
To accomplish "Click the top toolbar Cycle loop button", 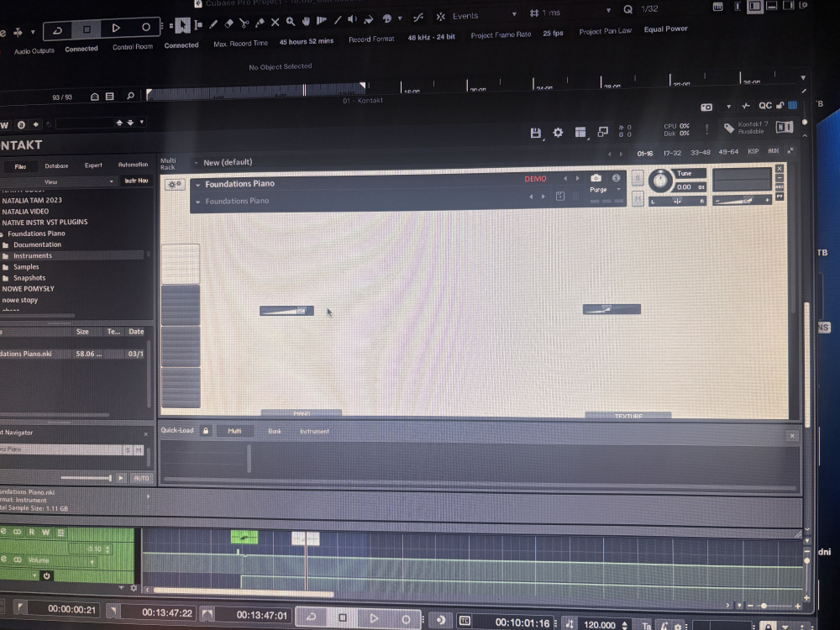I will pyautogui.click(x=57, y=30).
